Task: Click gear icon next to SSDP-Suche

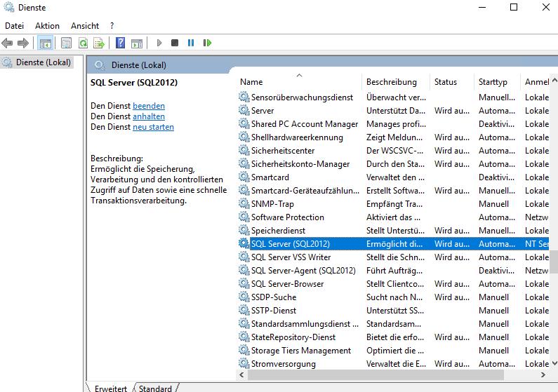Action: (244, 297)
